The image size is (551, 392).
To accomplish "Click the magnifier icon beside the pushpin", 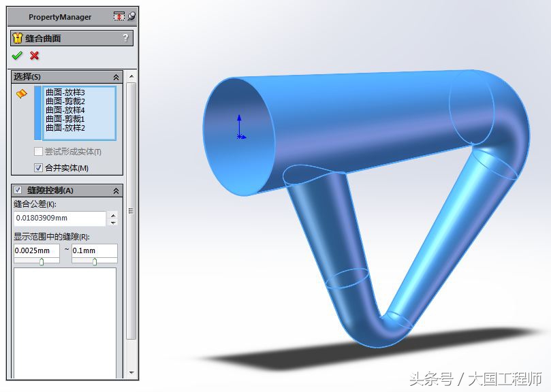I will click(x=131, y=16).
